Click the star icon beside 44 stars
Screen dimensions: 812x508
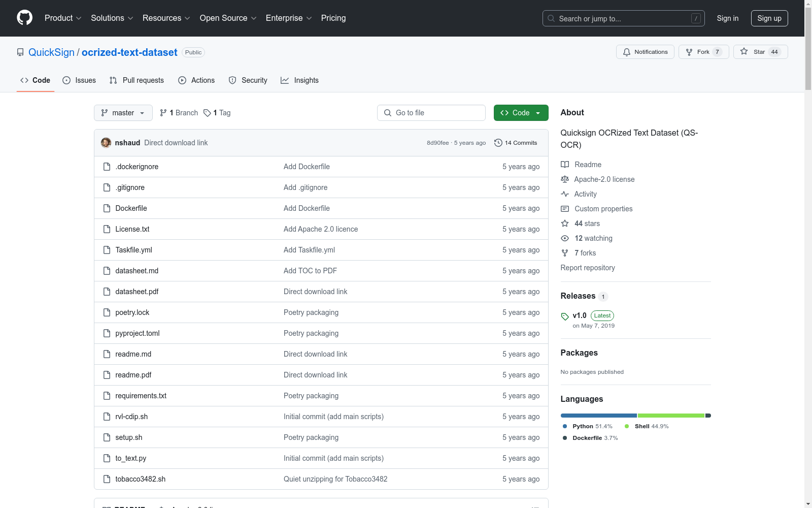click(x=565, y=224)
